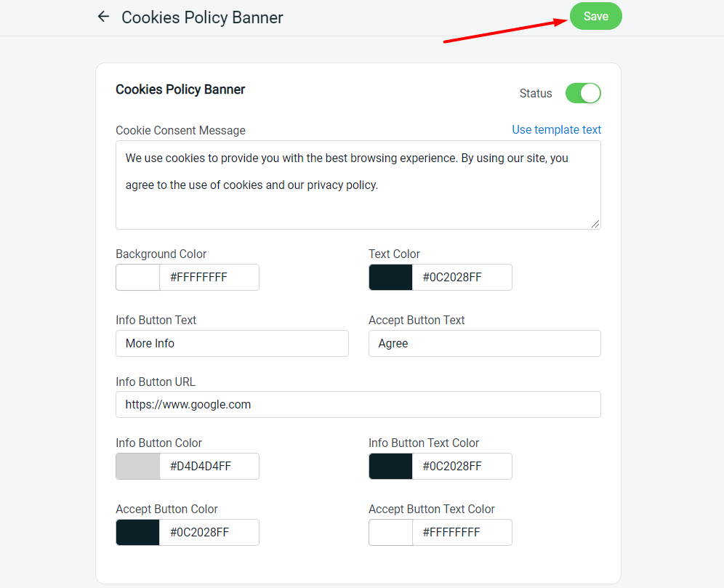Open the Text Color swatch picker
The width and height of the screenshot is (724, 588).
[391, 278]
